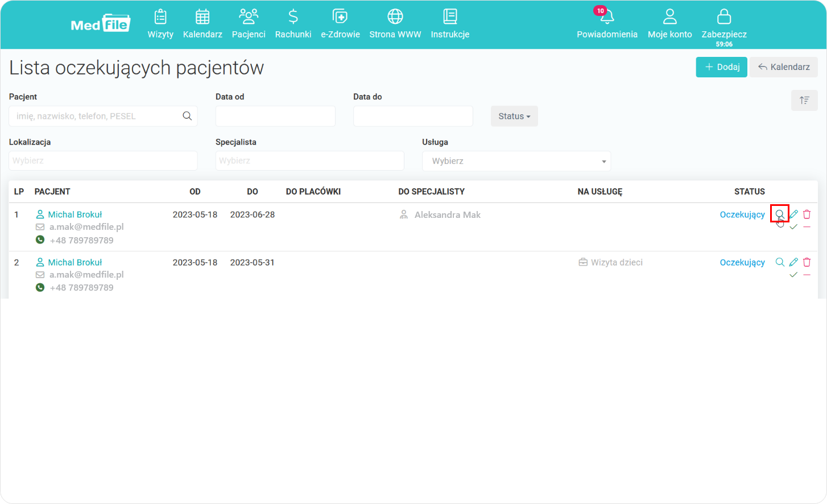The height and width of the screenshot is (504, 827).
Task: Expand the Usługa dropdown
Action: click(516, 161)
